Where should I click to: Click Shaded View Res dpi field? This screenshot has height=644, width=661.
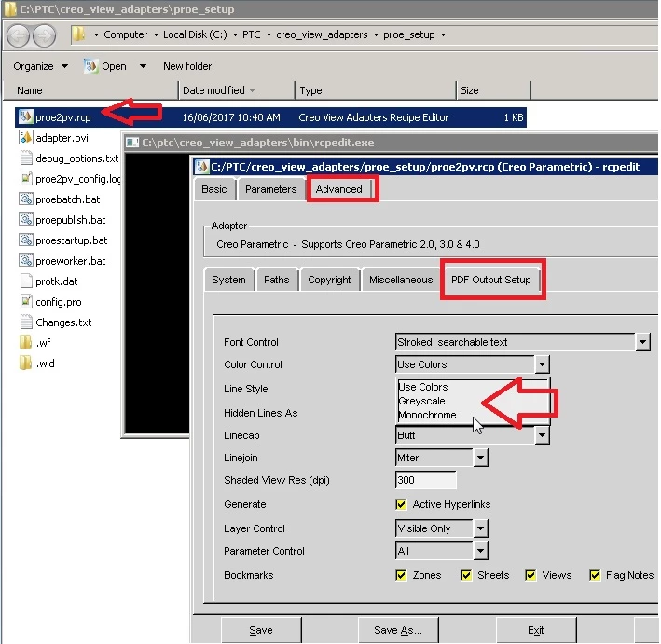(x=426, y=480)
